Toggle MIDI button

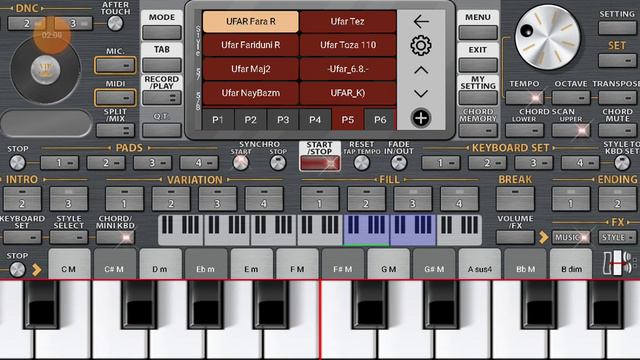pos(115,98)
